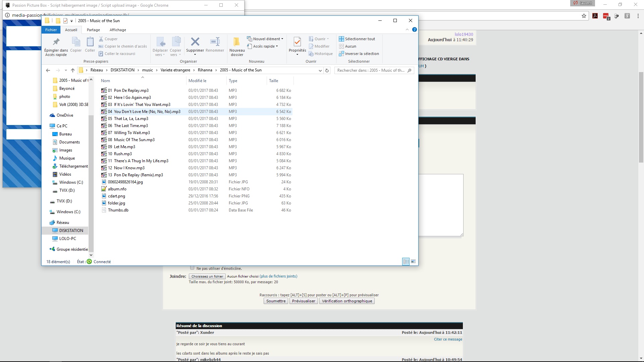Collapse the Explorer ribbon chevron

(407, 29)
